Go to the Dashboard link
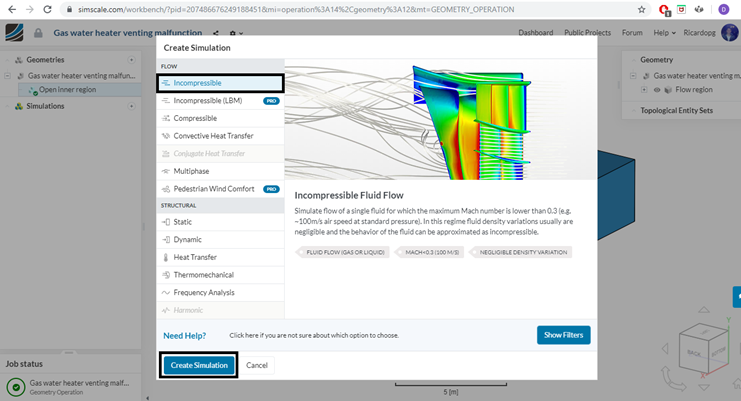 (535, 33)
